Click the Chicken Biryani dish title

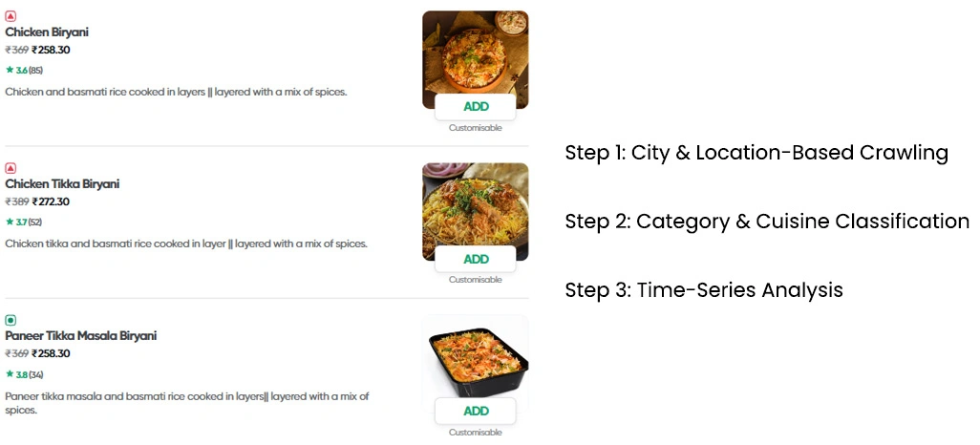coord(47,32)
